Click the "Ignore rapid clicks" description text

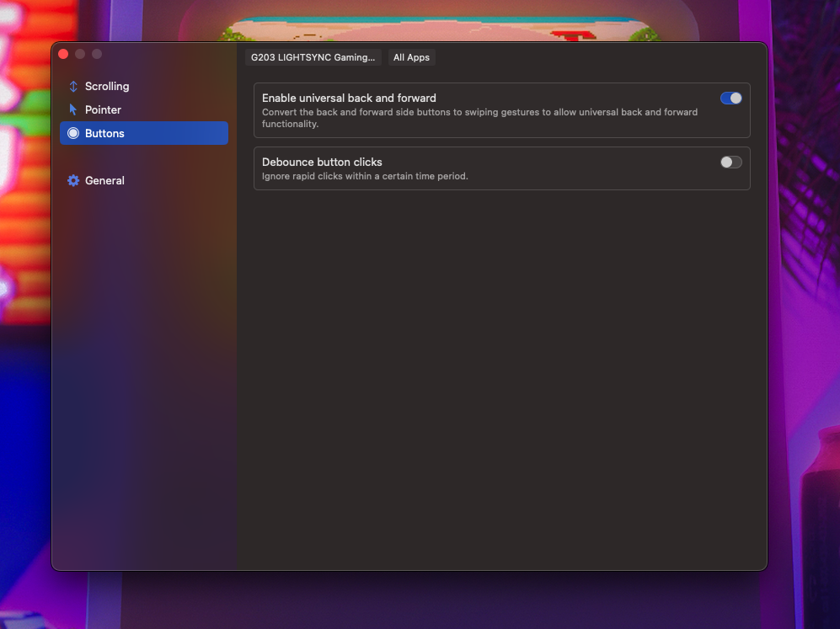pyautogui.click(x=364, y=177)
